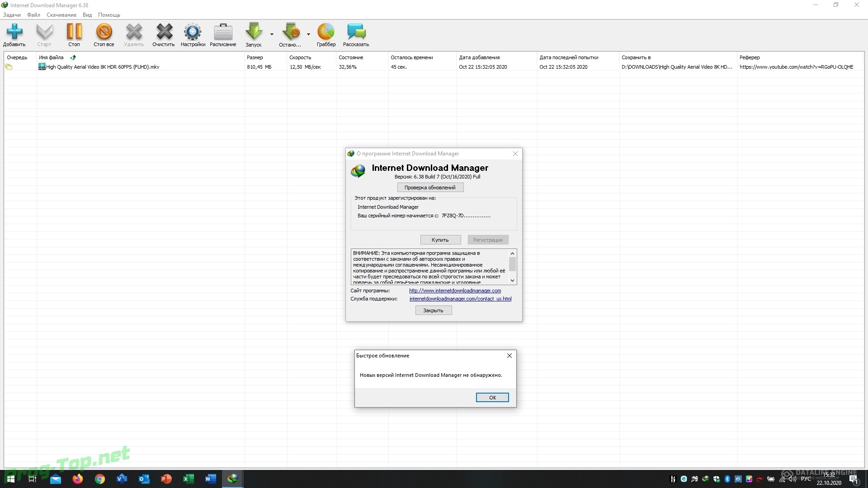Viewport: 868px width, 488px height.
Task: Open the Windows Start menu
Action: click(10, 479)
